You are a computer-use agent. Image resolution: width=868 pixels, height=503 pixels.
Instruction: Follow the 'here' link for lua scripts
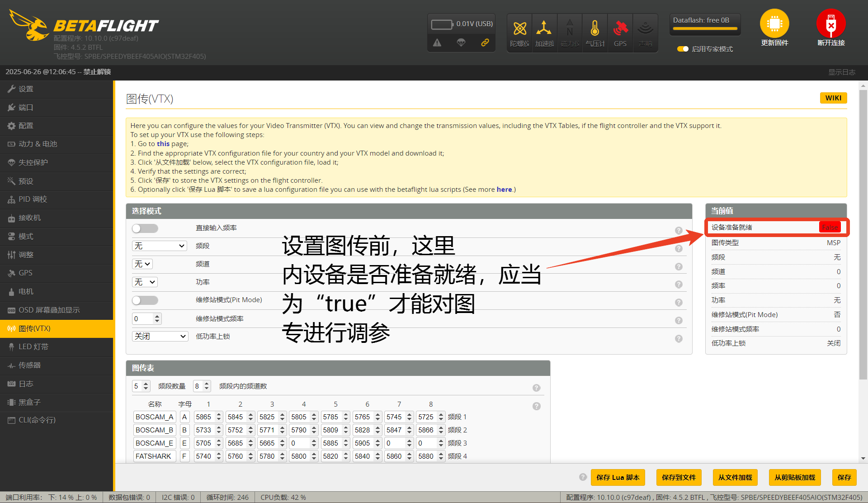click(504, 190)
